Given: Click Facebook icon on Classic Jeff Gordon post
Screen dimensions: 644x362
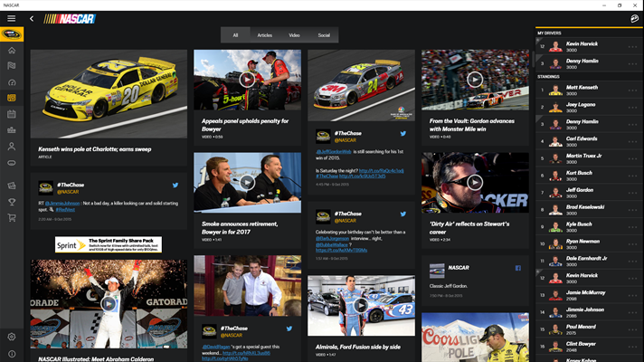Looking at the screenshot, I should [518, 268].
